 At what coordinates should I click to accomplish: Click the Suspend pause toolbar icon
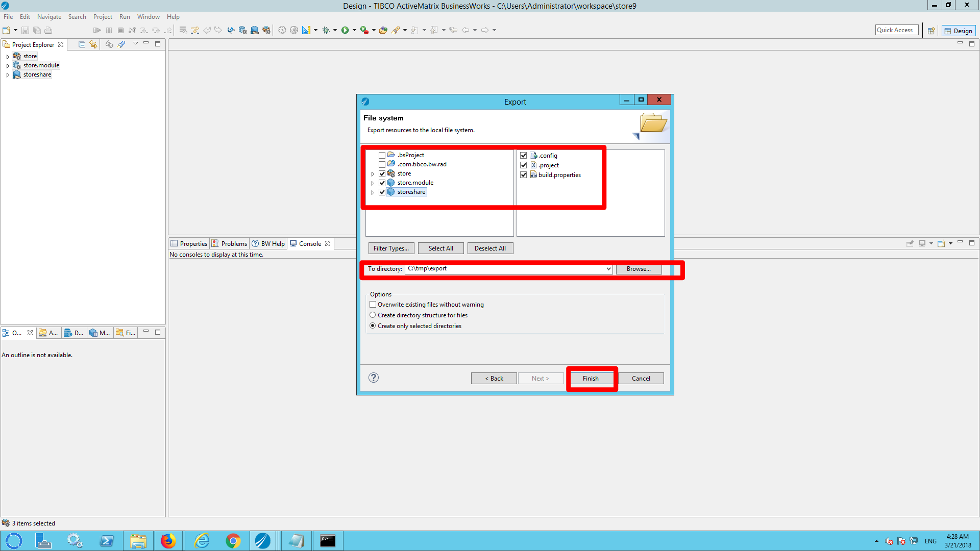click(109, 30)
